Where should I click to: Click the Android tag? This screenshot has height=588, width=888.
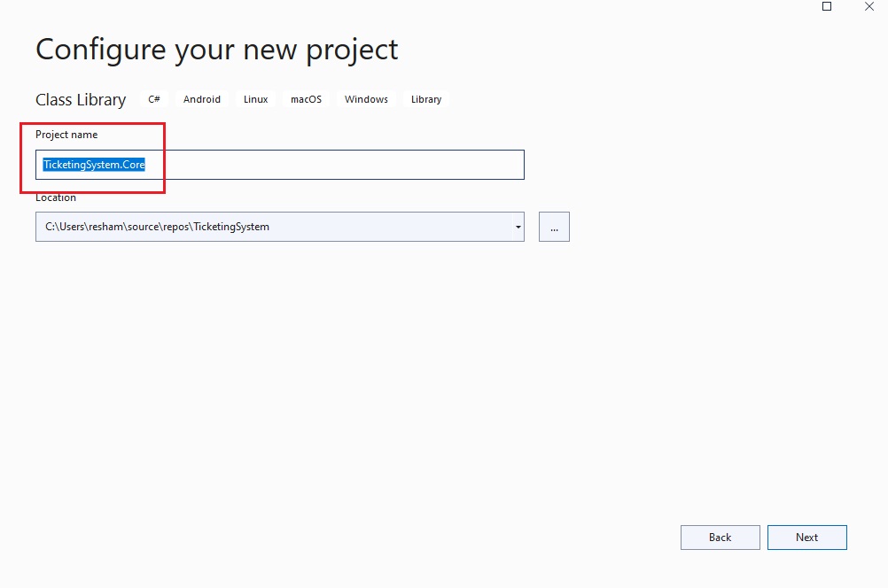click(x=201, y=99)
